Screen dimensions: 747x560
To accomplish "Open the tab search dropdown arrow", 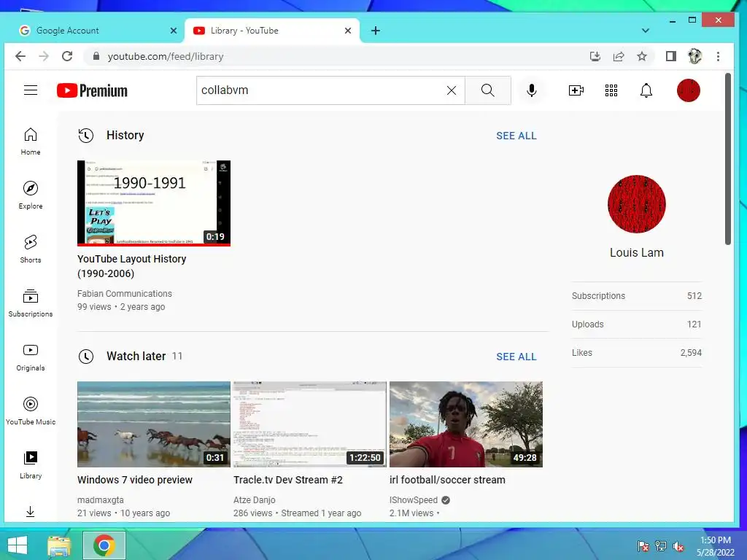I will 645,31.
